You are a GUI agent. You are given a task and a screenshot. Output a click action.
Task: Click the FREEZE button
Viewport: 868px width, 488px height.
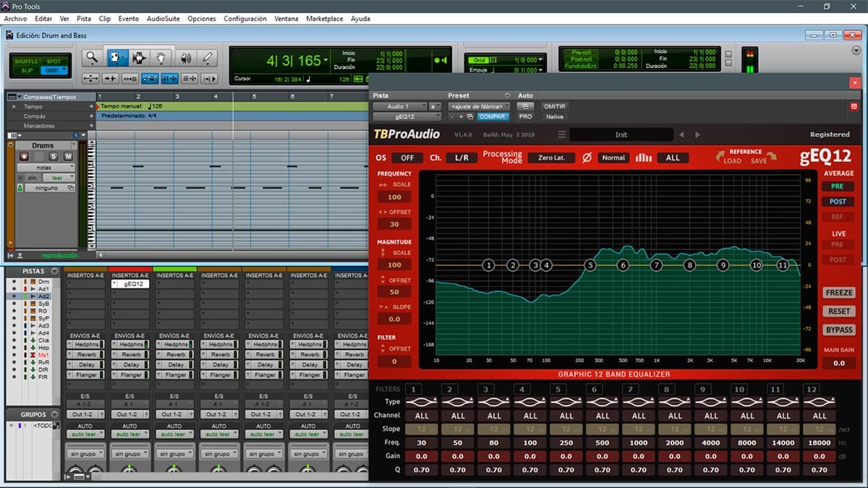839,293
